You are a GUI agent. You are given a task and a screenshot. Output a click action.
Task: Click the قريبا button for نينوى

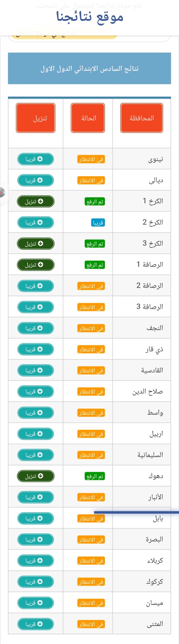point(35,159)
